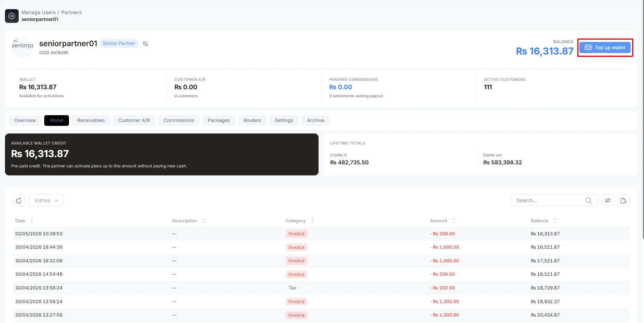Click the Top up wallet button
This screenshot has height=323, width=644.
[605, 48]
